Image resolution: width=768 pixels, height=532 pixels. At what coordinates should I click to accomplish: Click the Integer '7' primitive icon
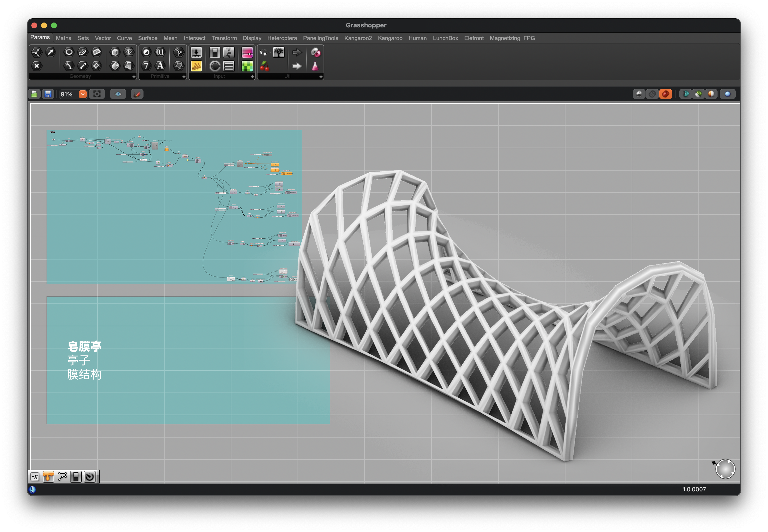pyautogui.click(x=146, y=66)
